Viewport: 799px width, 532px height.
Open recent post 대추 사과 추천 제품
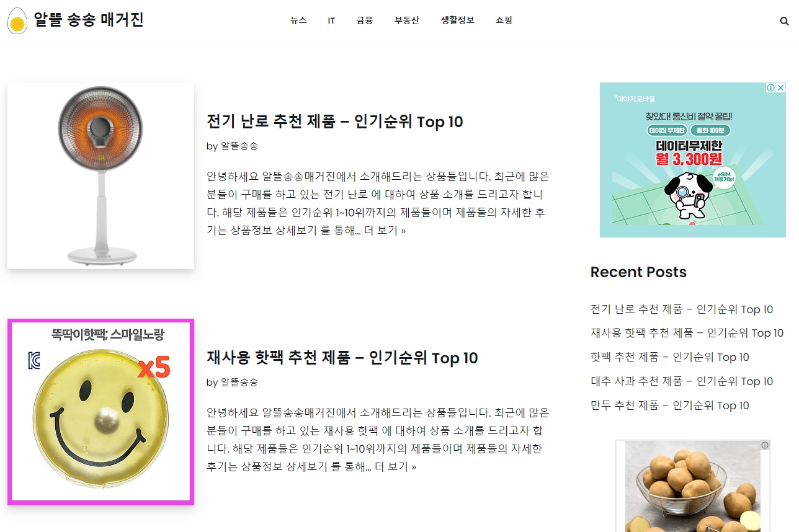click(682, 381)
